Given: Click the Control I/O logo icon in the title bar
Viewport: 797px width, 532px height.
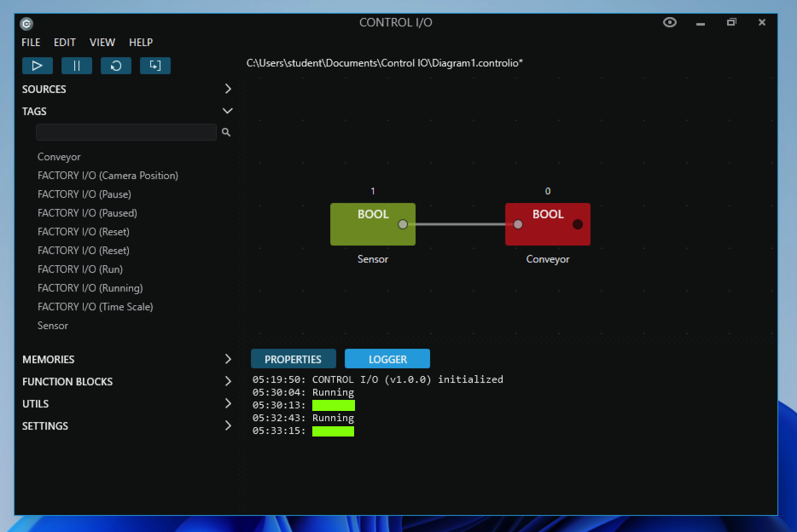Looking at the screenshot, I should point(26,23).
